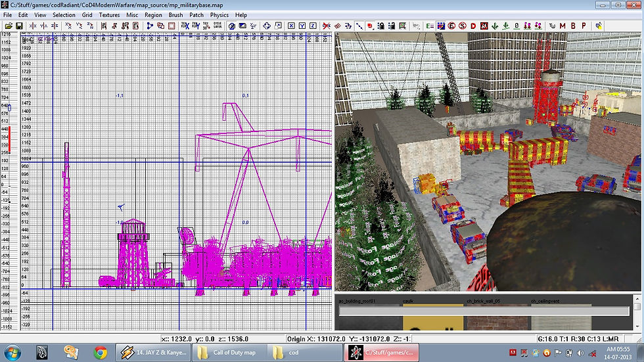Launch Chrome from the taskbar

click(x=100, y=353)
